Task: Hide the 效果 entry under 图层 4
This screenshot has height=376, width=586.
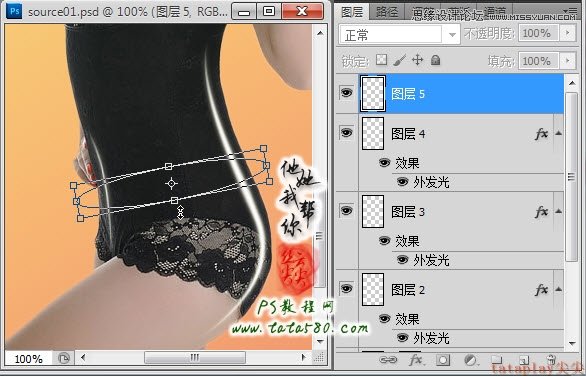Action: (x=384, y=163)
